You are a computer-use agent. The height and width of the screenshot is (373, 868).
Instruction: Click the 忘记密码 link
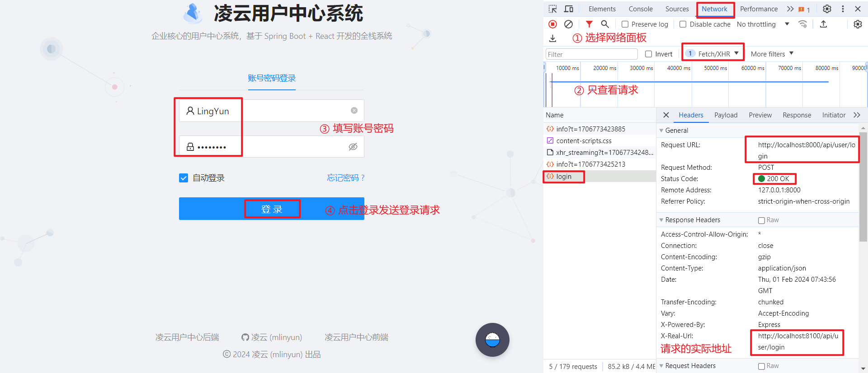(x=345, y=178)
